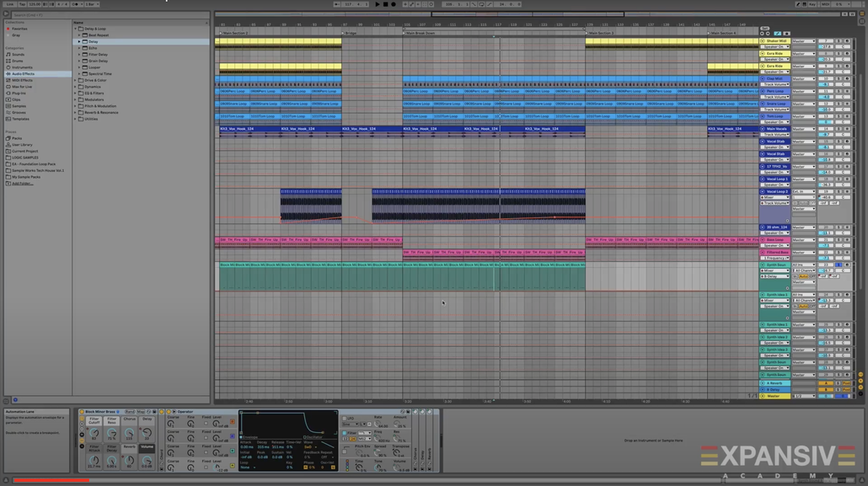Click the Capture MIDI icon
The width and height of the screenshot is (868, 486).
click(425, 4)
